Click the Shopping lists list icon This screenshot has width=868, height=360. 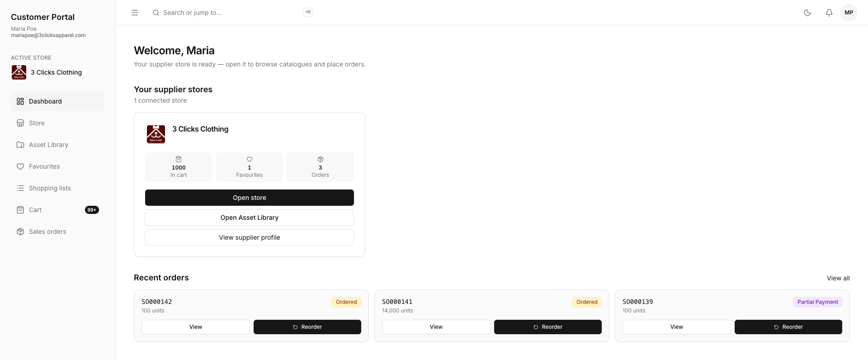click(x=20, y=188)
